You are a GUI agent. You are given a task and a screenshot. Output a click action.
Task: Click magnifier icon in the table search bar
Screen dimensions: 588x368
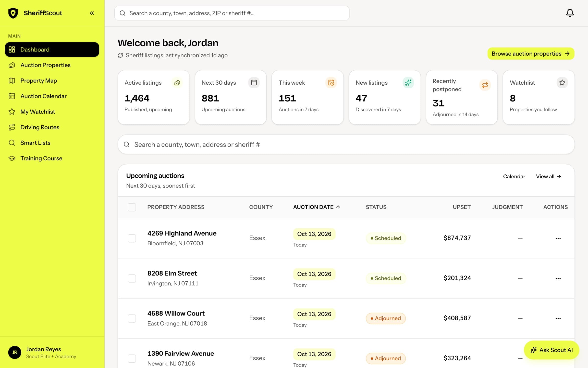[127, 145]
